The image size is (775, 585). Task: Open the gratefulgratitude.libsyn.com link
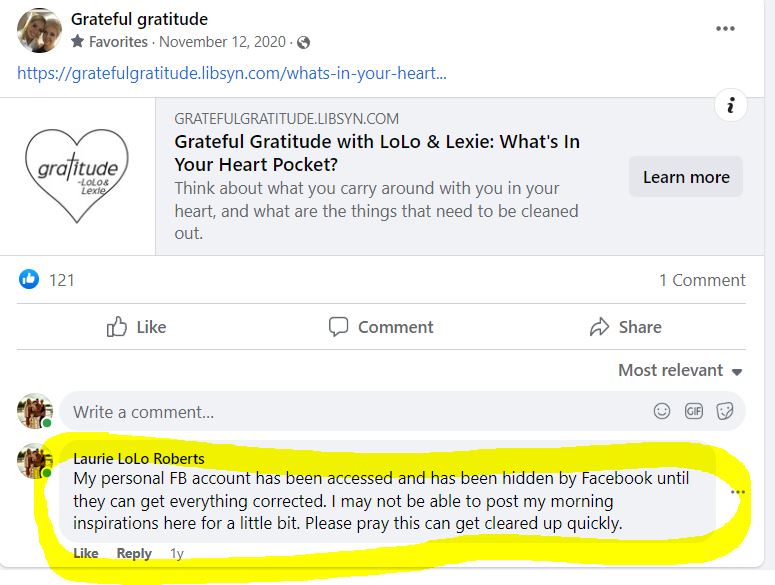[232, 73]
